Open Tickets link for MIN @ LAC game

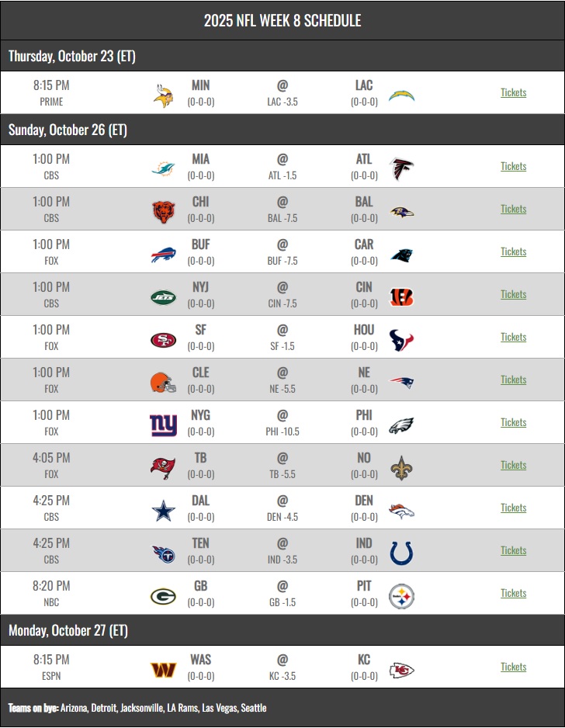[x=513, y=92]
